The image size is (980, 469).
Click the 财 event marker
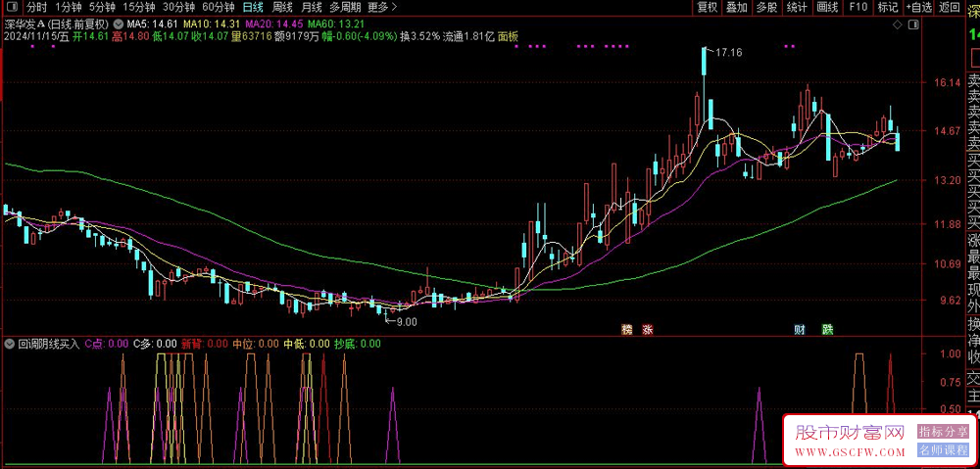coord(800,329)
